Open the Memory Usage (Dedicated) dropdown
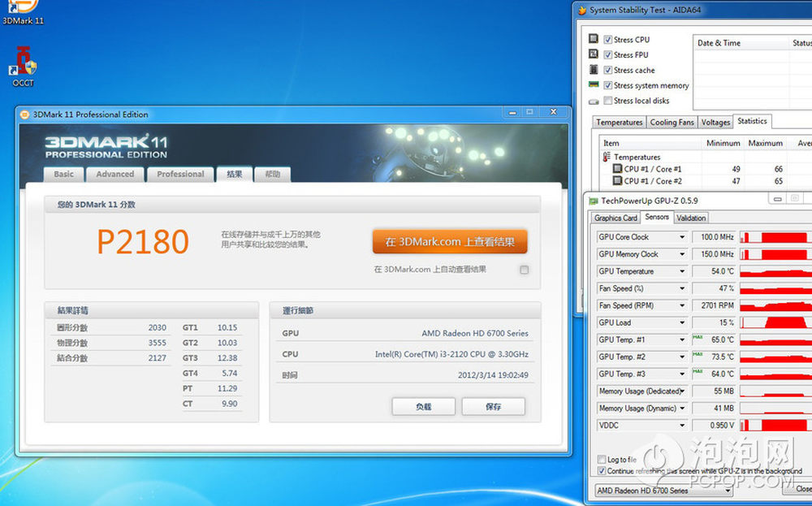The image size is (812, 506). pyautogui.click(x=682, y=391)
